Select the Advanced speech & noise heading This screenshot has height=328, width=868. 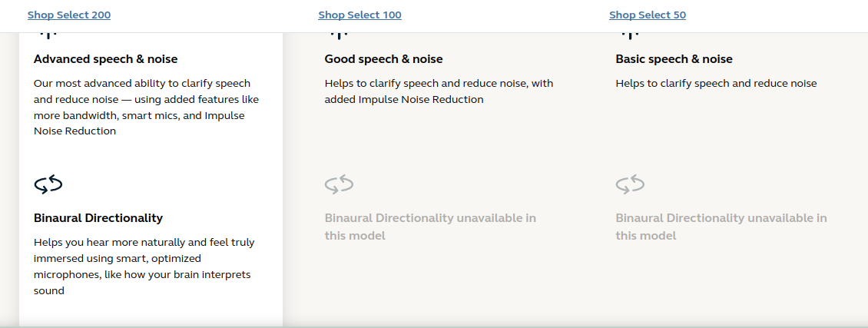pyautogui.click(x=106, y=59)
